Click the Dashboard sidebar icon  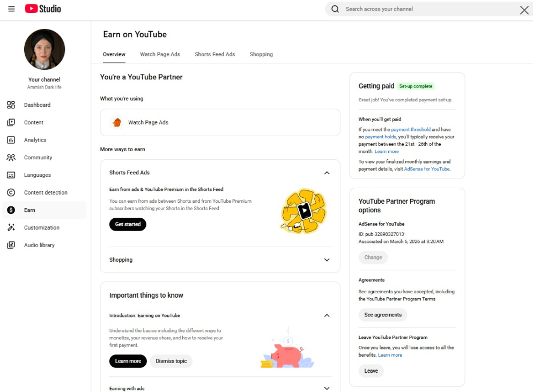(x=11, y=105)
